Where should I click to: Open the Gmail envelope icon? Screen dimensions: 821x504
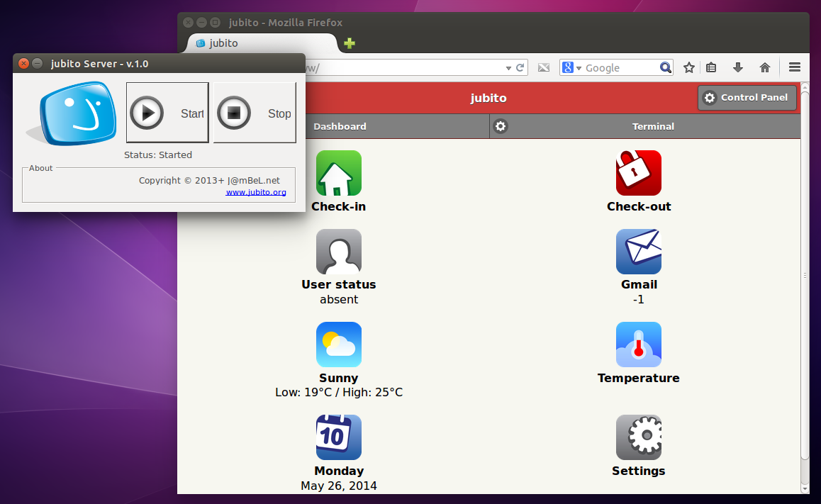click(x=638, y=252)
